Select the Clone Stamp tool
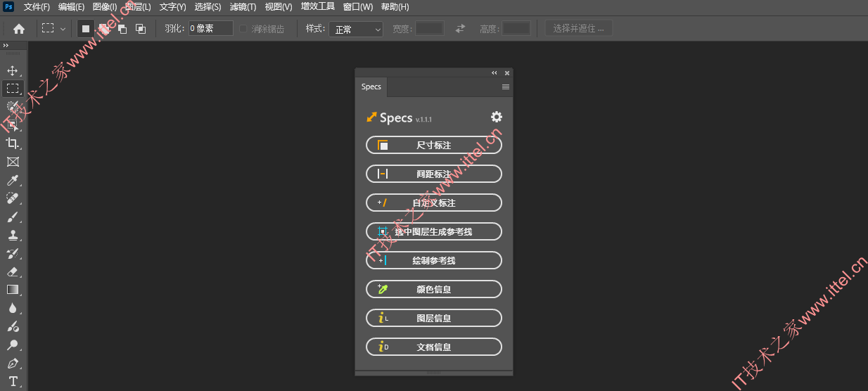 point(13,235)
